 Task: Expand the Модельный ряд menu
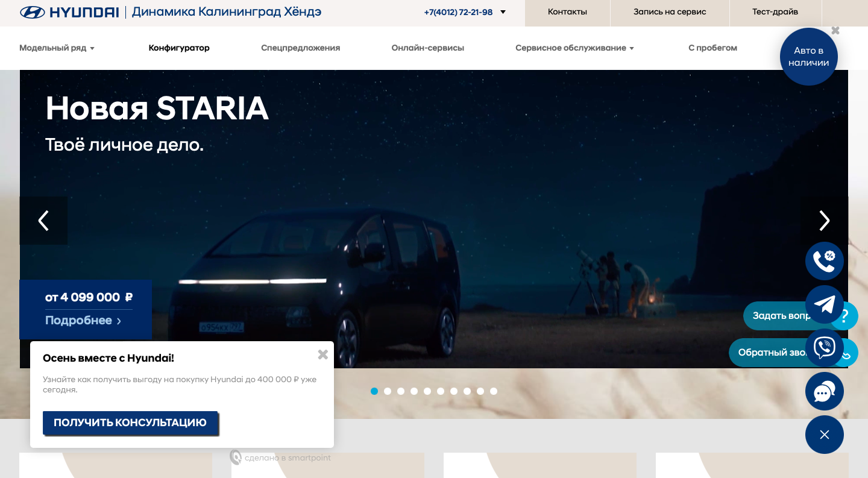[x=57, y=48]
